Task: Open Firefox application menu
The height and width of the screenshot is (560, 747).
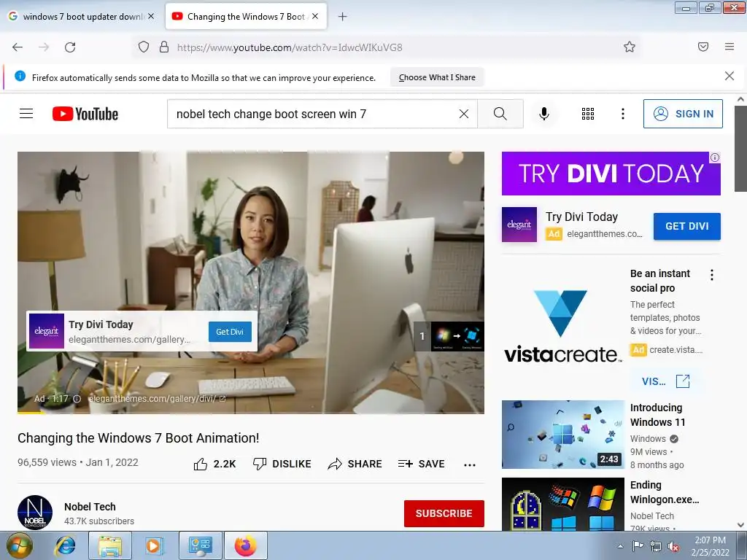Action: click(x=729, y=47)
